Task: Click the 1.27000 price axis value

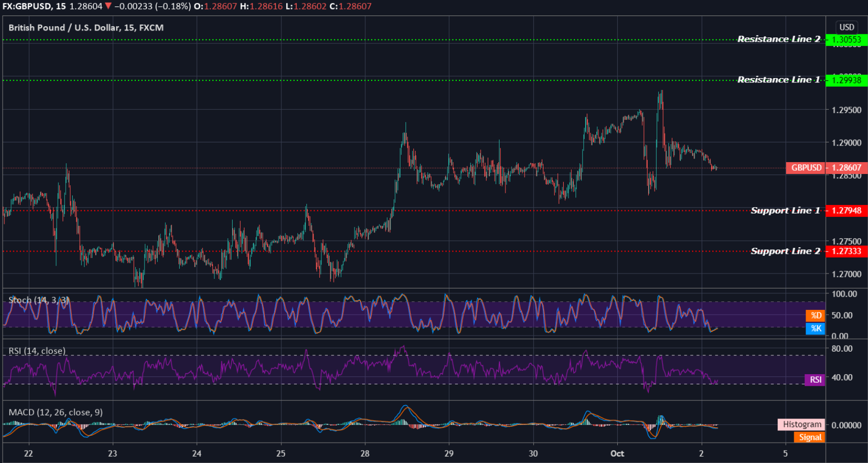Action: 847,274
